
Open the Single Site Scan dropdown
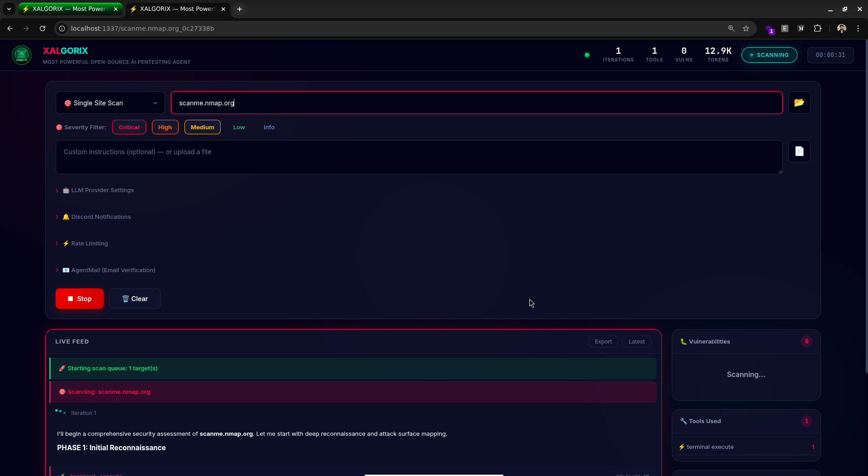pos(110,103)
